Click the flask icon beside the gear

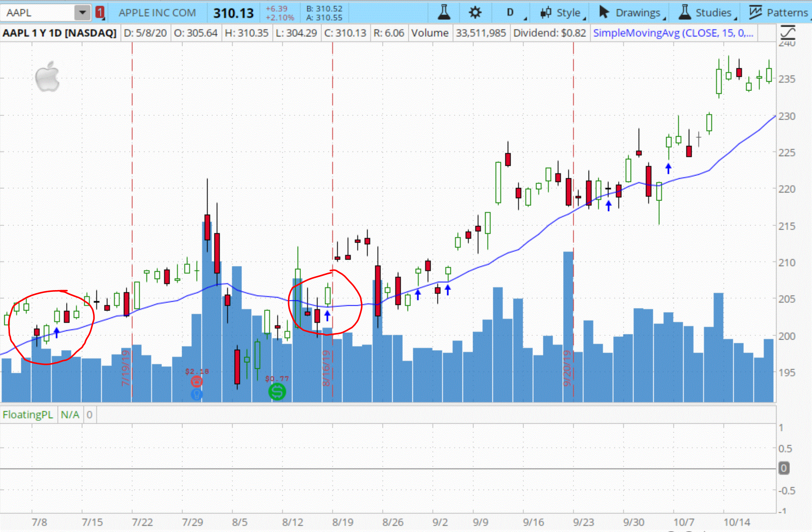tap(444, 13)
